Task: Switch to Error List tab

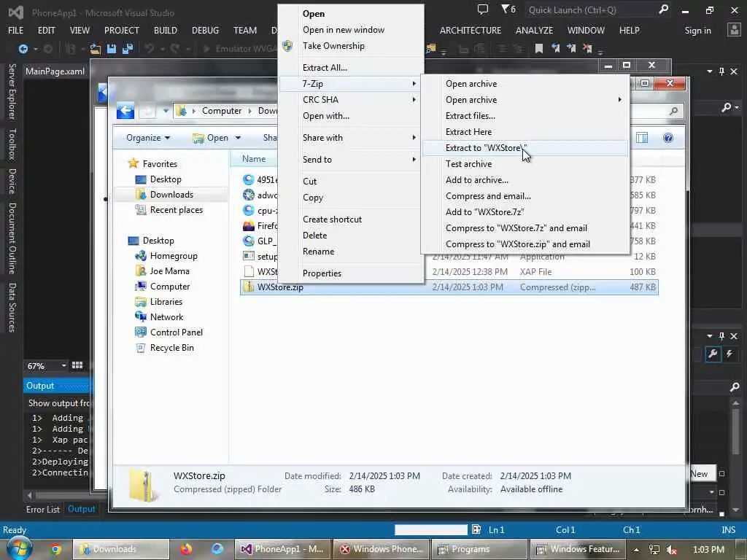Action: coord(43,509)
